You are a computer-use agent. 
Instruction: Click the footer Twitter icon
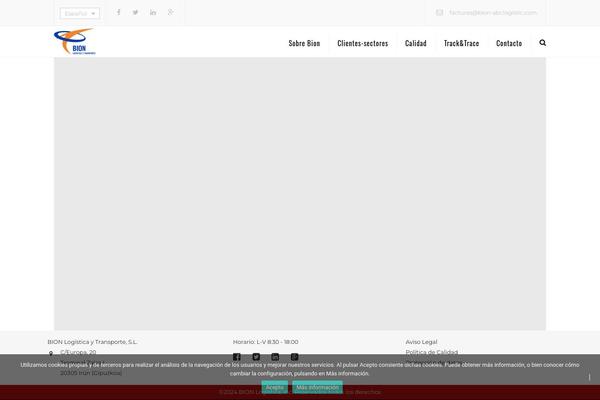(256, 357)
